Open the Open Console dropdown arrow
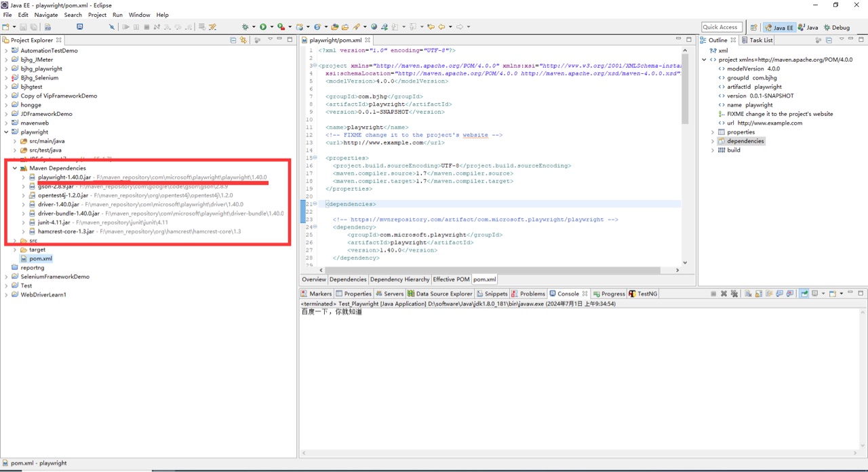This screenshot has width=868, height=472. pos(842,294)
